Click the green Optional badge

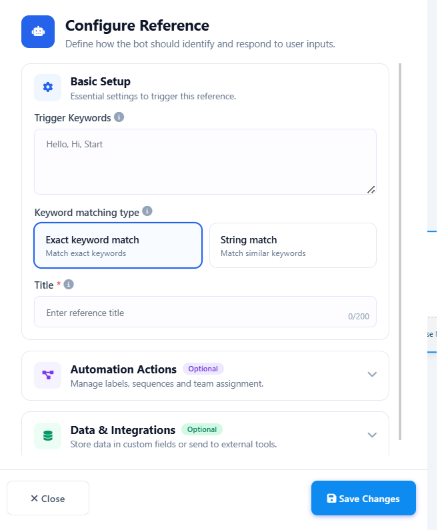[x=202, y=429]
